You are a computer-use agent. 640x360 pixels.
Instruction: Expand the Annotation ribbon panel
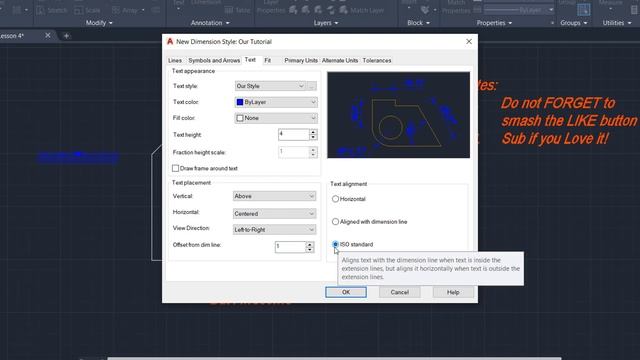pyautogui.click(x=210, y=23)
